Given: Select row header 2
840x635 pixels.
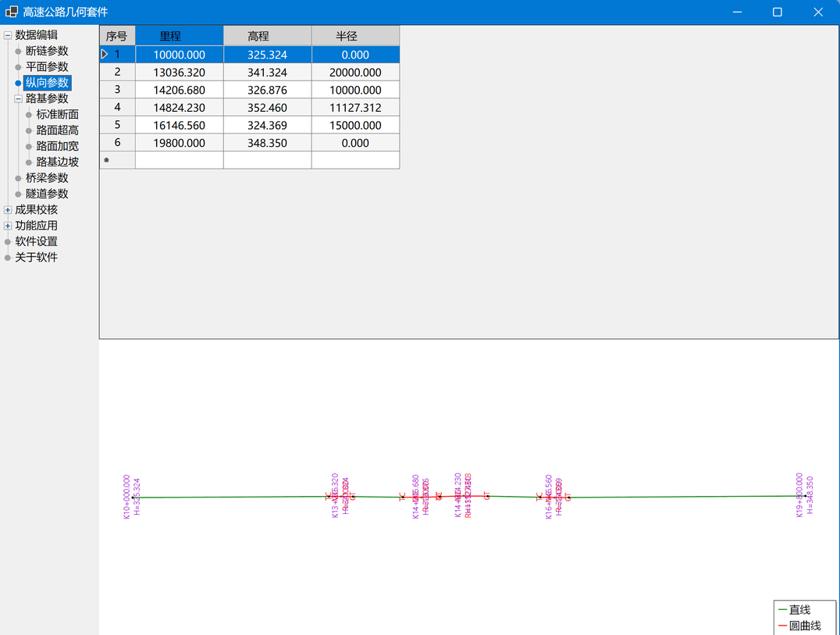Looking at the screenshot, I should 117,73.
